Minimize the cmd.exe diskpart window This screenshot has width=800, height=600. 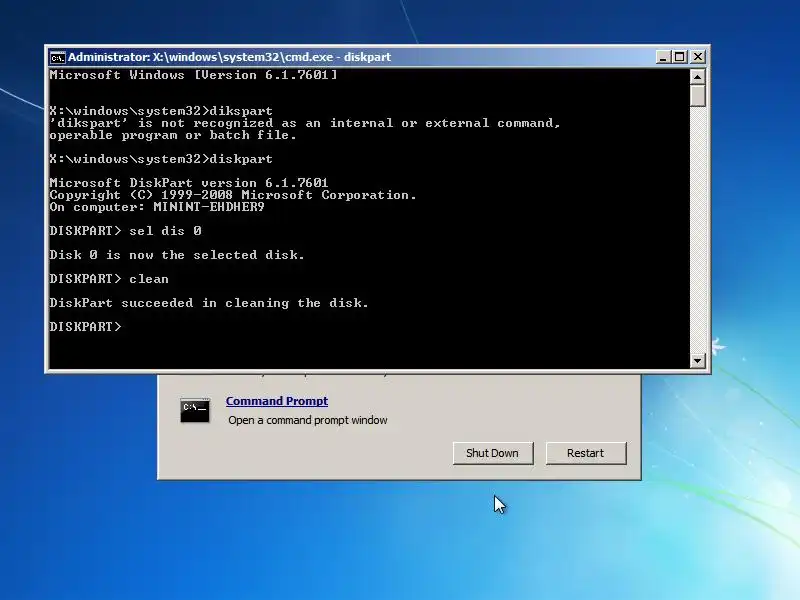[663, 57]
